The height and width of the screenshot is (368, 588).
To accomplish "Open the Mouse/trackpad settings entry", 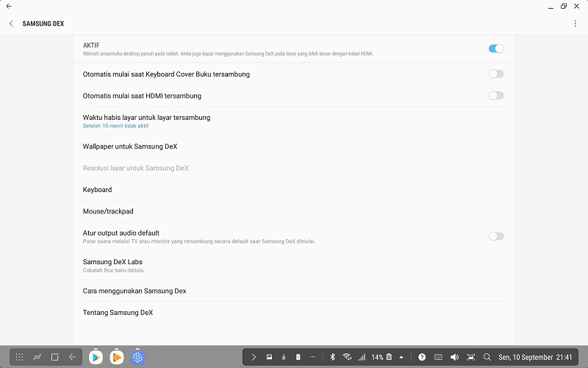I will pyautogui.click(x=108, y=211).
